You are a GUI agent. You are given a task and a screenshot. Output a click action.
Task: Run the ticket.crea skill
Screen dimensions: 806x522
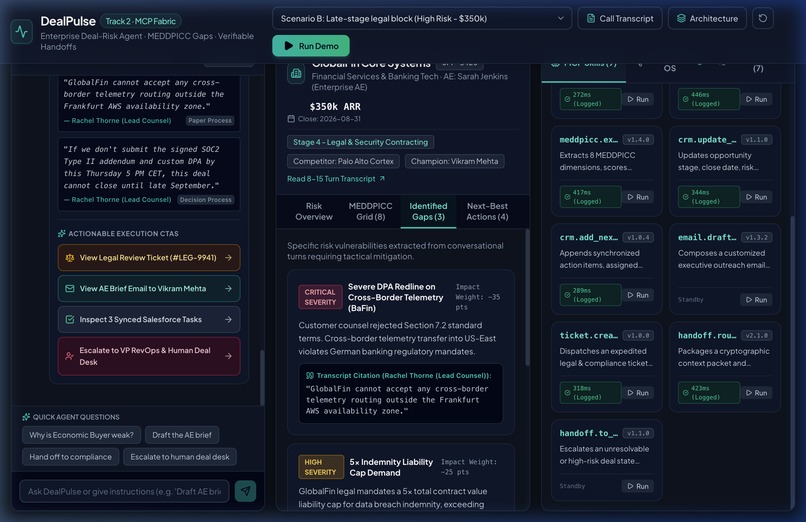click(638, 393)
